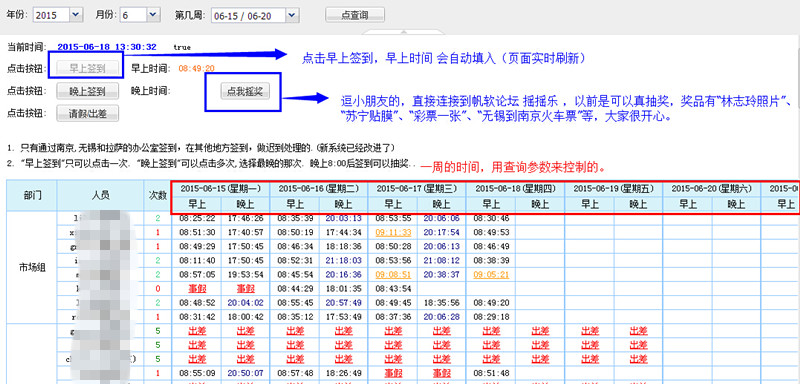Screen dimensions: 800x384
Task: Click the 晚上签到 button
Action: (87, 91)
